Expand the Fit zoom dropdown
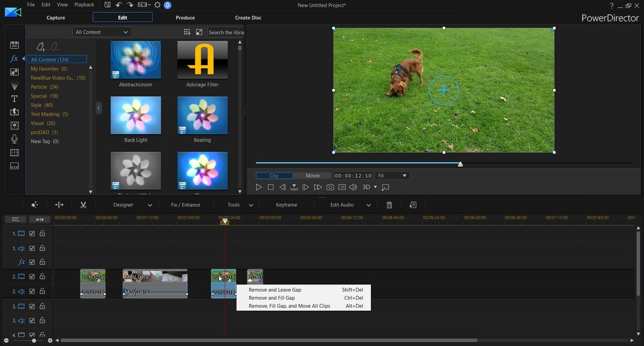 (x=392, y=175)
